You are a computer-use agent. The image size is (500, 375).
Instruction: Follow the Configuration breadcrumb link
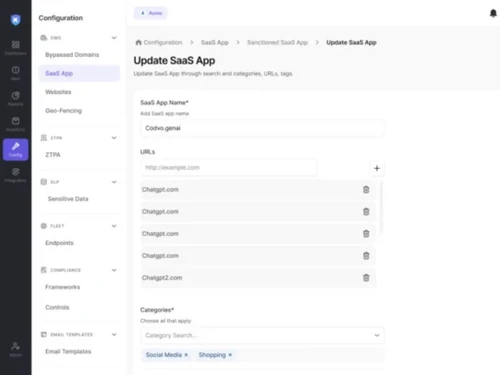tap(163, 42)
